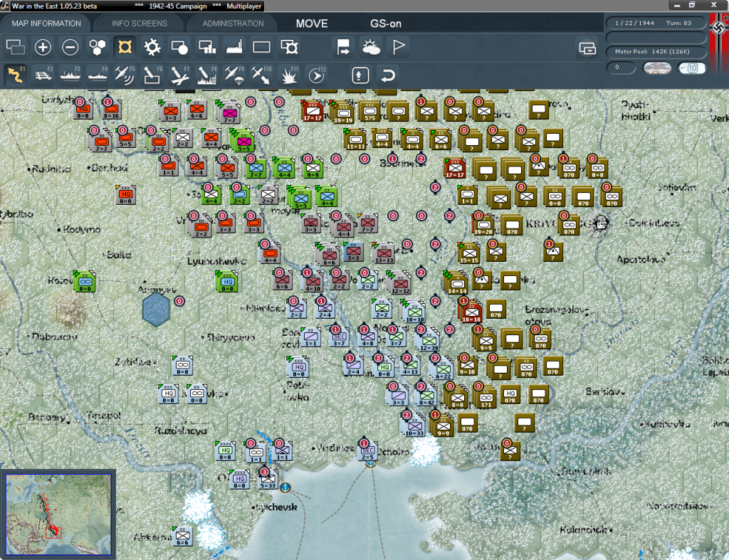This screenshot has height=560, width=729.
Task: Select the pink 7=7 unit
Action: coord(230,112)
